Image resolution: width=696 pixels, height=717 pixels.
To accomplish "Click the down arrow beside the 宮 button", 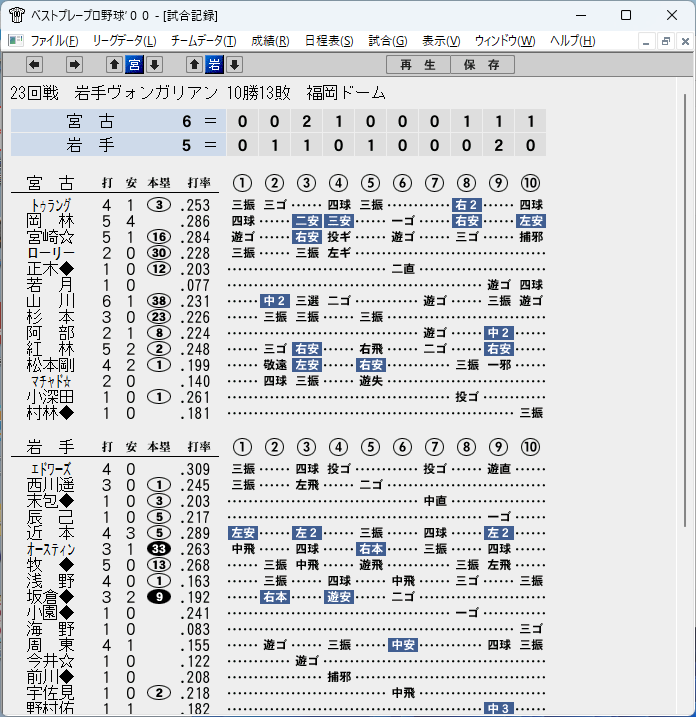I will coord(155,64).
